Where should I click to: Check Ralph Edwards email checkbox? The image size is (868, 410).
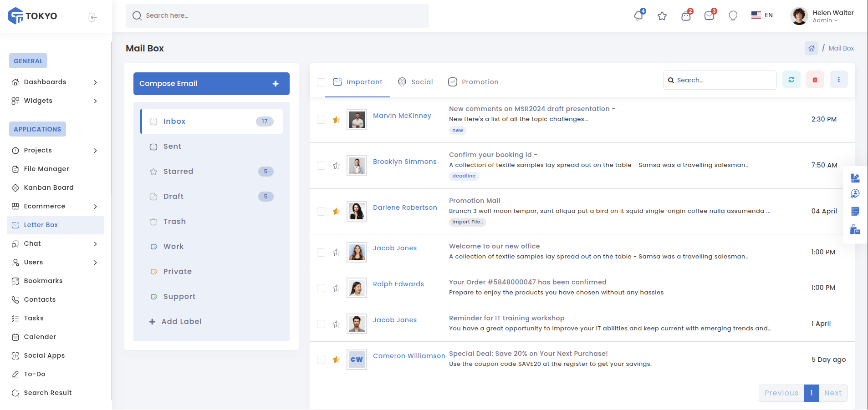[321, 288]
